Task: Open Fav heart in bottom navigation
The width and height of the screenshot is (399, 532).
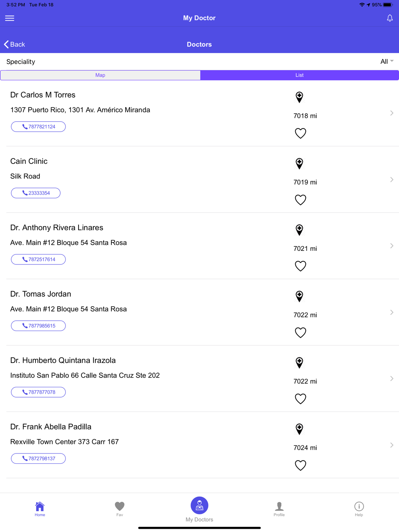Action: pos(120,508)
